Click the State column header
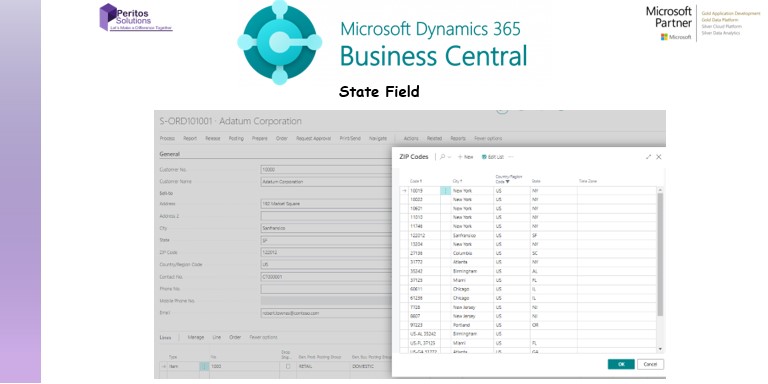The image size is (768, 384). tap(536, 181)
